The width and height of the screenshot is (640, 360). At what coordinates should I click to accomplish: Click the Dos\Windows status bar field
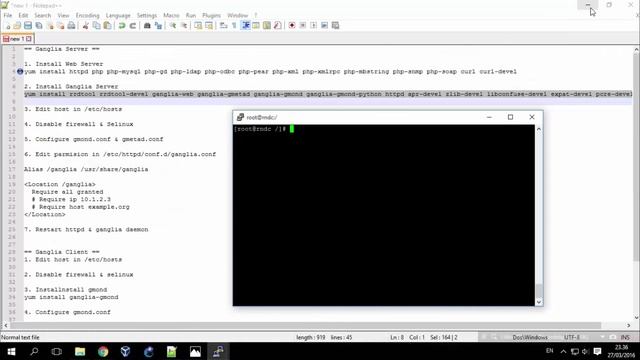click(x=530, y=337)
